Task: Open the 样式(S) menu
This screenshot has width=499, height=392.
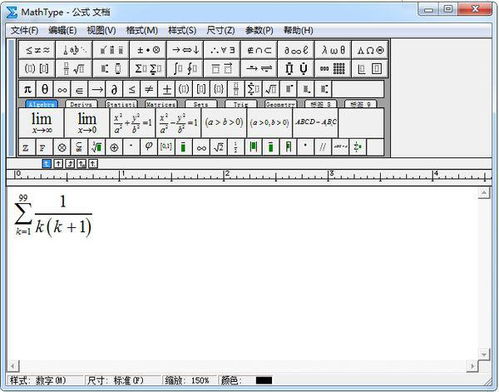Action: point(182,31)
